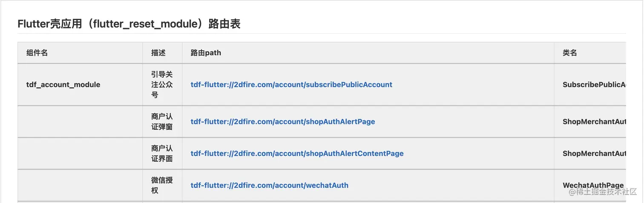Viewport: 644px width, 203px height.
Task: Click the 商户认证弹窗 description cell
Action: [162, 122]
